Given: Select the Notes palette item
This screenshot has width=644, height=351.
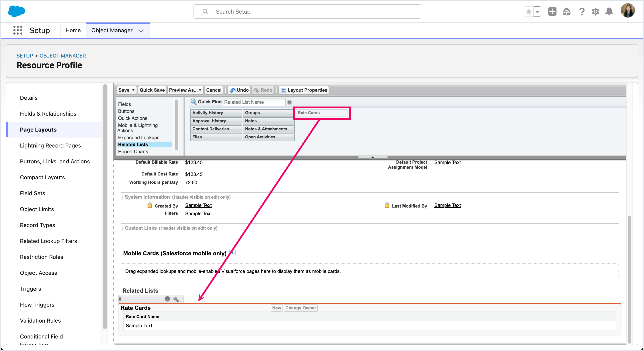Looking at the screenshot, I should [x=269, y=121].
